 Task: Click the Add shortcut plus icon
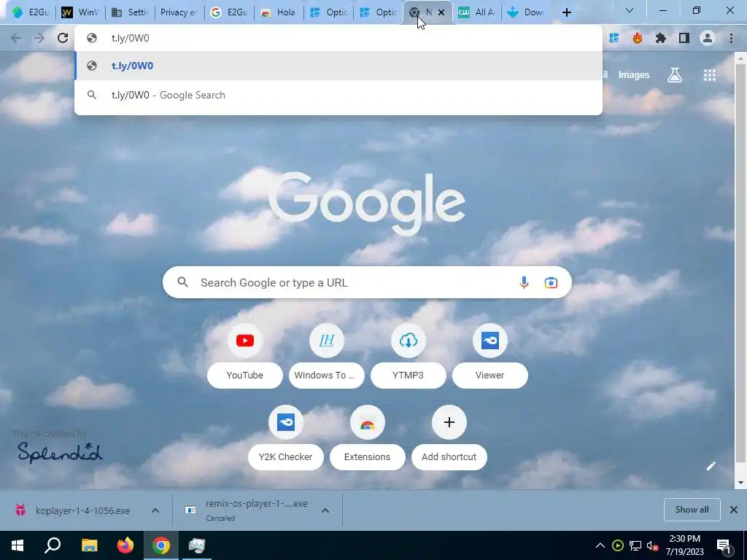449,422
